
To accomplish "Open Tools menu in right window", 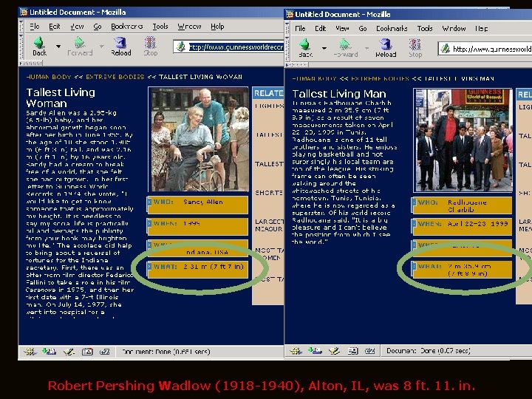I will click(425, 29).
